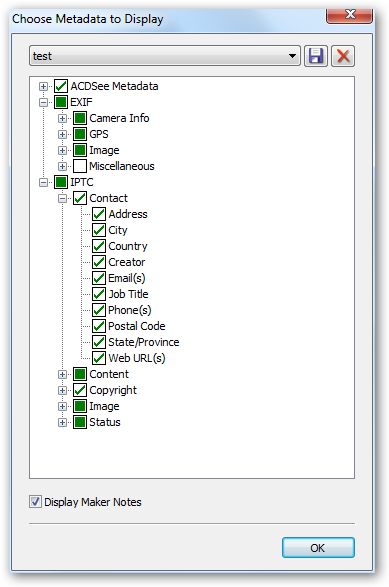Image resolution: width=389 pixels, height=587 pixels.
Task: Select the Postal Code tree item
Action: click(137, 326)
